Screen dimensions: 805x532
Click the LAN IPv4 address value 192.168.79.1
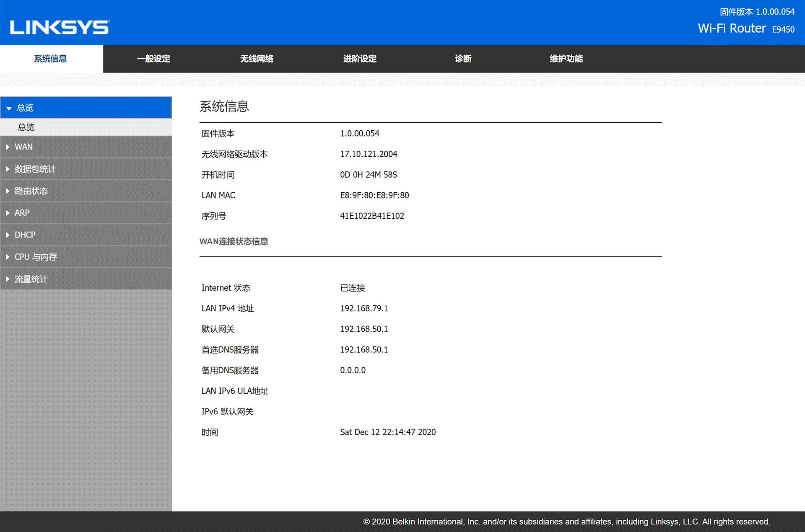[x=364, y=308]
